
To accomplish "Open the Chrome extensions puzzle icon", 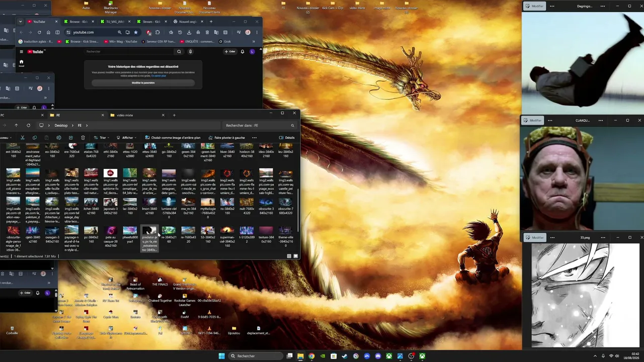I will (157, 32).
